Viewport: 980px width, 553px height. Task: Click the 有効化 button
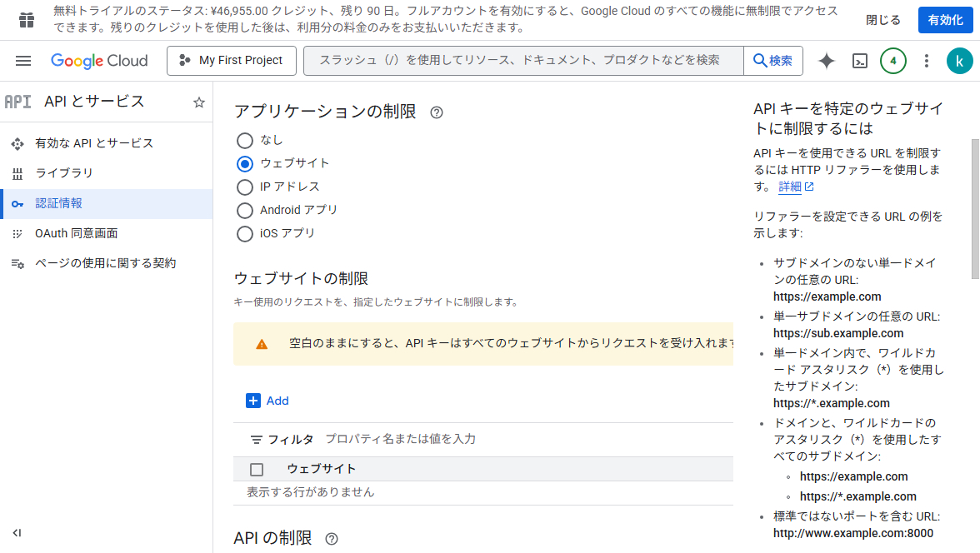(945, 20)
